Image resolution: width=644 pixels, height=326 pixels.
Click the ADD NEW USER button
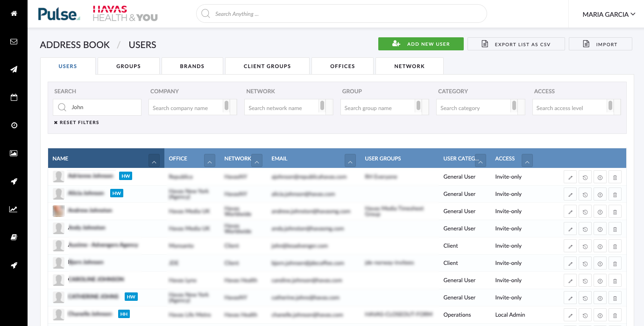(x=421, y=43)
